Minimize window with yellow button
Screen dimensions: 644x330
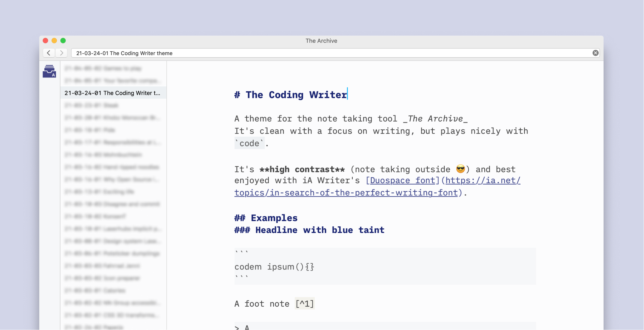(54, 41)
